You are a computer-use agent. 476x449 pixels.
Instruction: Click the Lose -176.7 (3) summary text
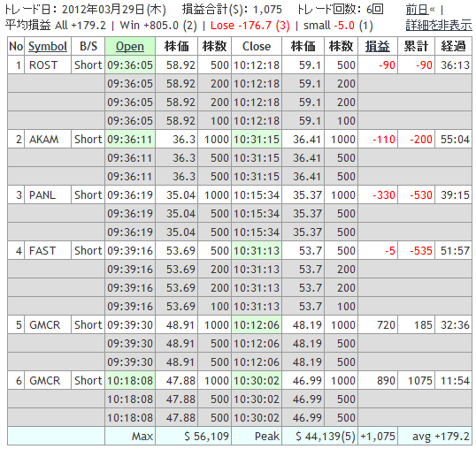point(250,26)
